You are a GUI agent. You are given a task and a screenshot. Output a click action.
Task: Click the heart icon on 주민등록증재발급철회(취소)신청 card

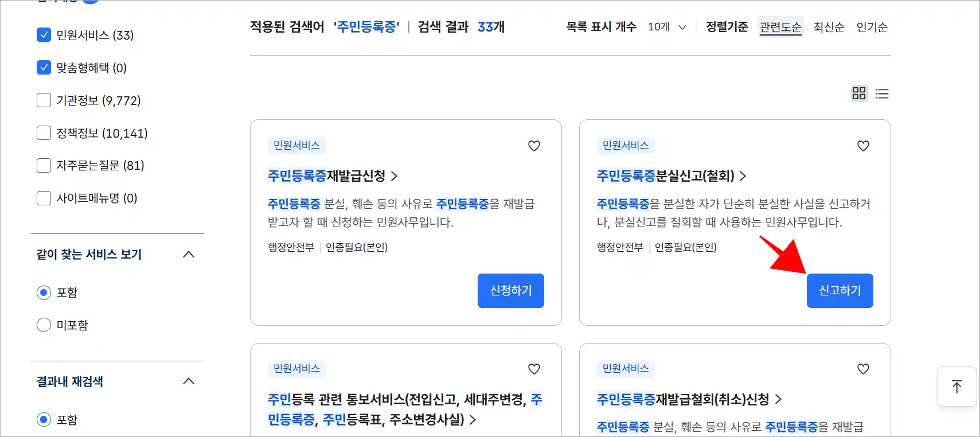point(863,369)
